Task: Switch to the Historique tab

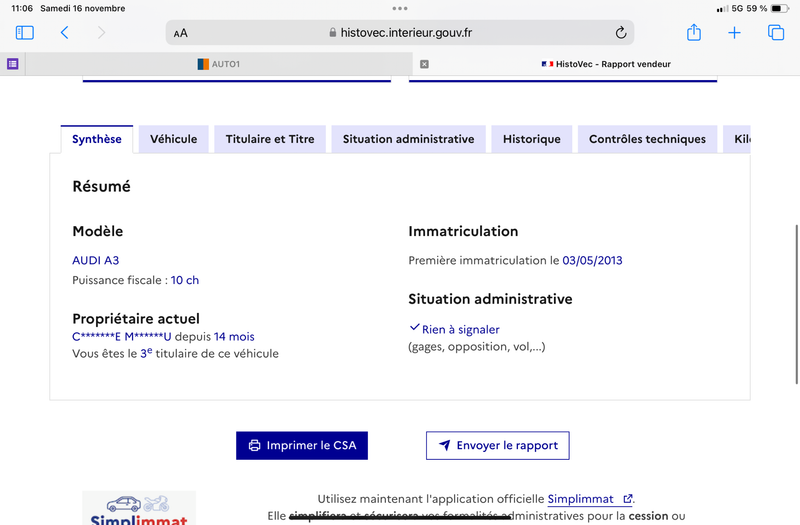Action: [x=532, y=139]
